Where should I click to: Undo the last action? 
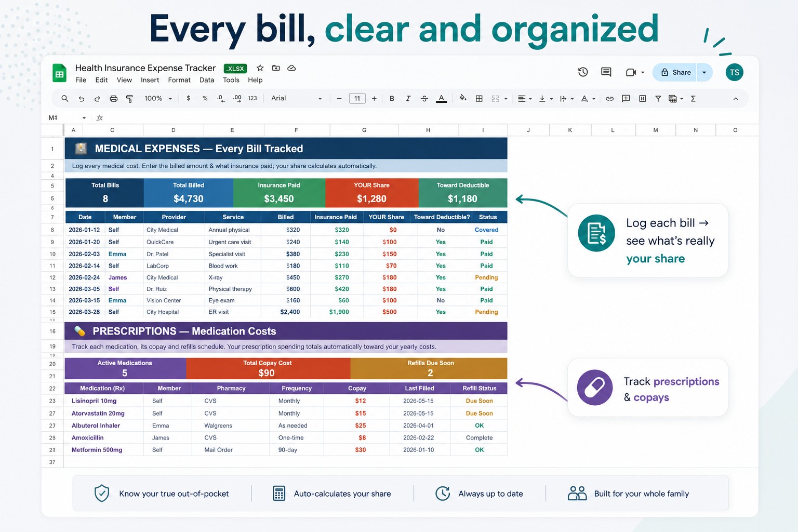(82, 98)
